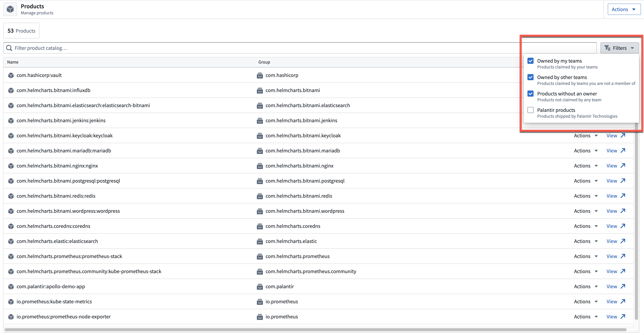
Task: Click external arrow icon in keycloak row
Action: (x=623, y=135)
